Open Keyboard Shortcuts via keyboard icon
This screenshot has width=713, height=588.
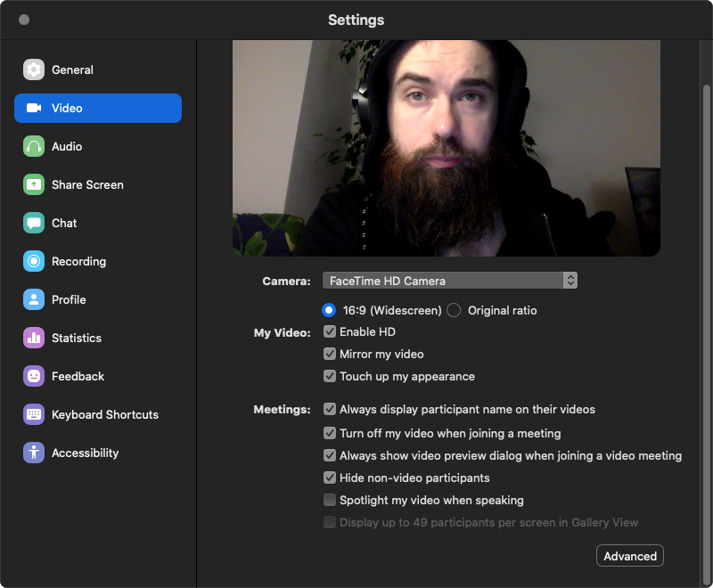tap(34, 414)
